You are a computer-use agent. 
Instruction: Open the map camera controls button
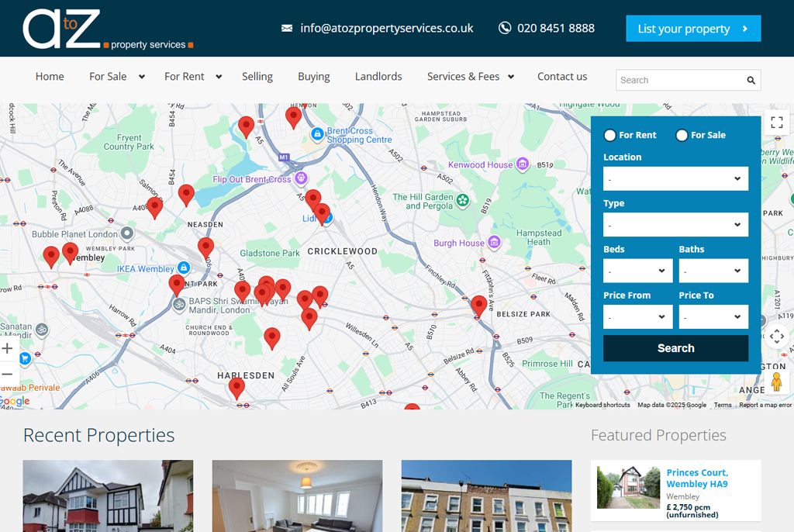point(776,336)
